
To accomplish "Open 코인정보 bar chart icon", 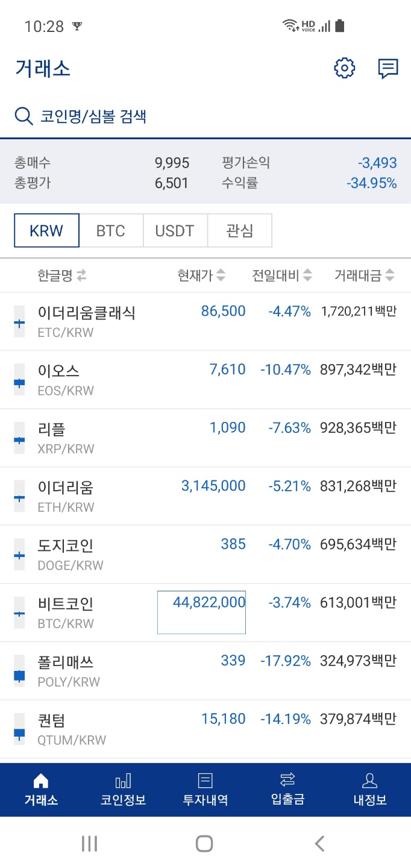I will click(123, 781).
